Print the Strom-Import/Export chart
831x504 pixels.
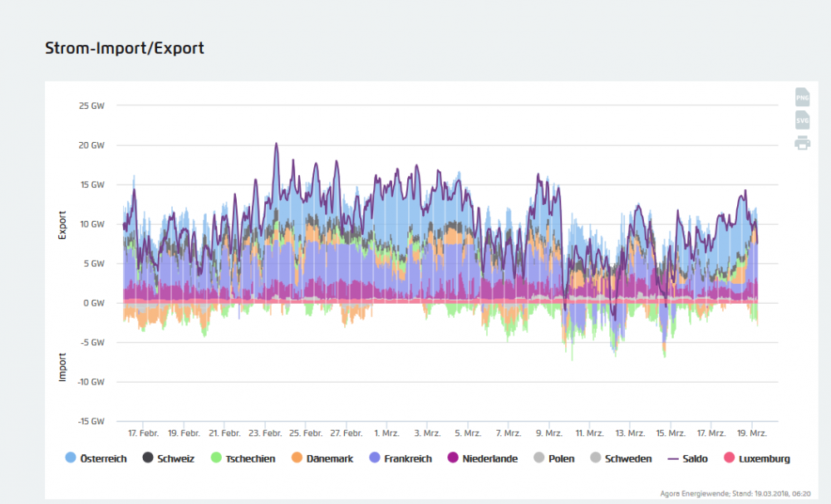coord(802,143)
